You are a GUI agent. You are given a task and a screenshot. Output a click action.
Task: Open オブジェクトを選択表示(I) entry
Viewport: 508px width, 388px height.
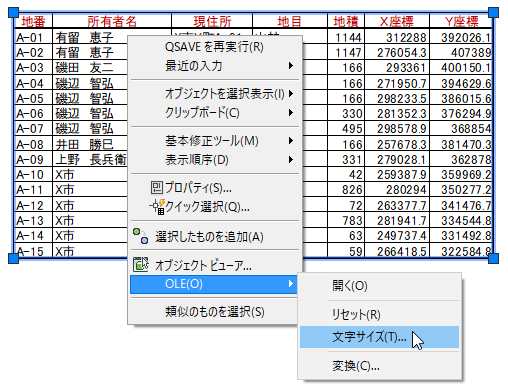coord(214,94)
